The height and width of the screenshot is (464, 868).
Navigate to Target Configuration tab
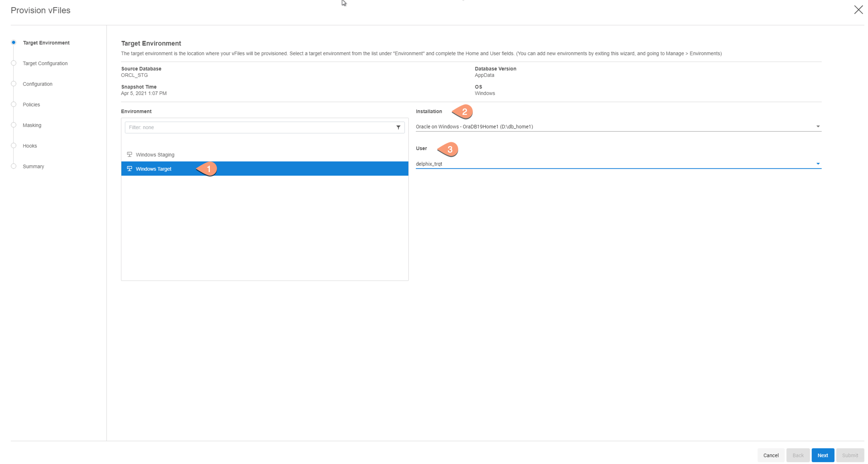(x=45, y=63)
